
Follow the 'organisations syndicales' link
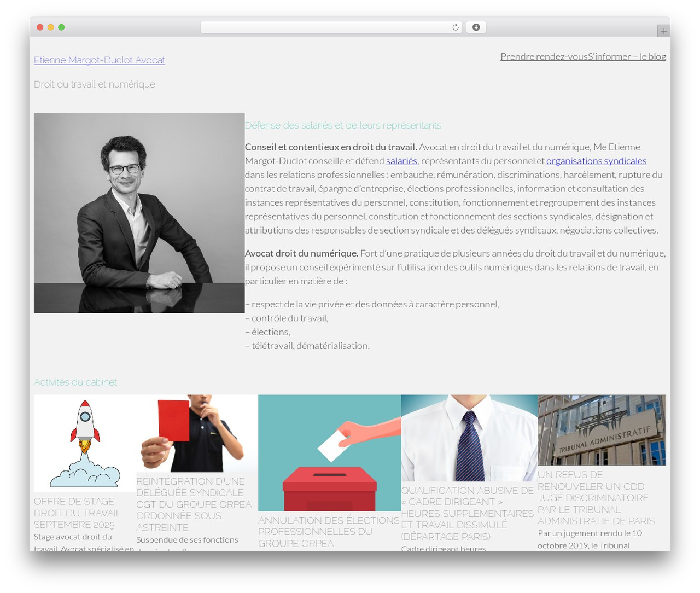pos(596,161)
